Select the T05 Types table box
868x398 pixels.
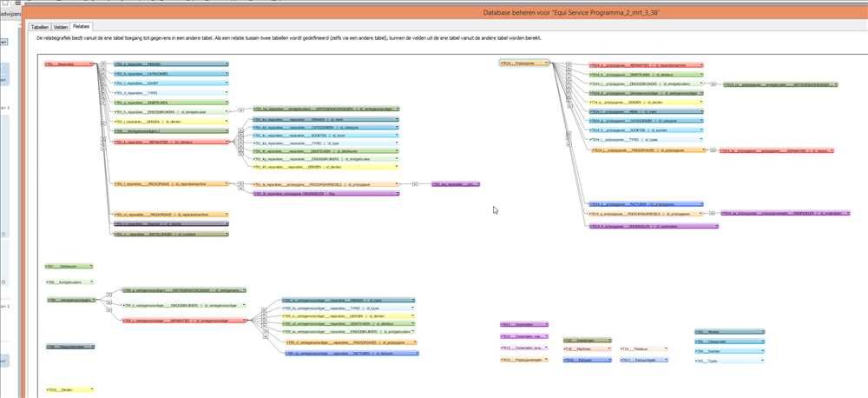click(730, 361)
